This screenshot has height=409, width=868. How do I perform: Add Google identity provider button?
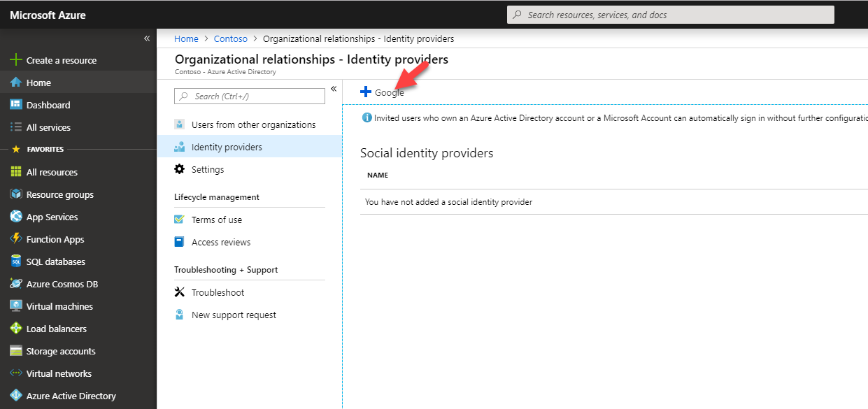coord(382,92)
